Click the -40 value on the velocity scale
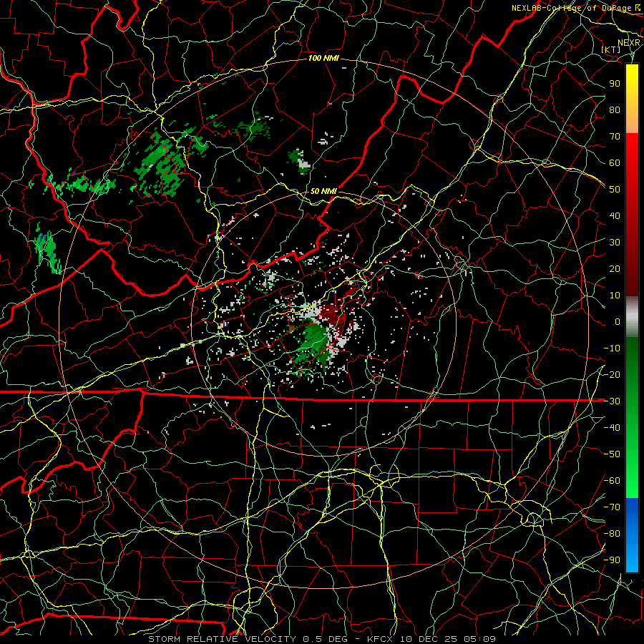 (x=612, y=428)
